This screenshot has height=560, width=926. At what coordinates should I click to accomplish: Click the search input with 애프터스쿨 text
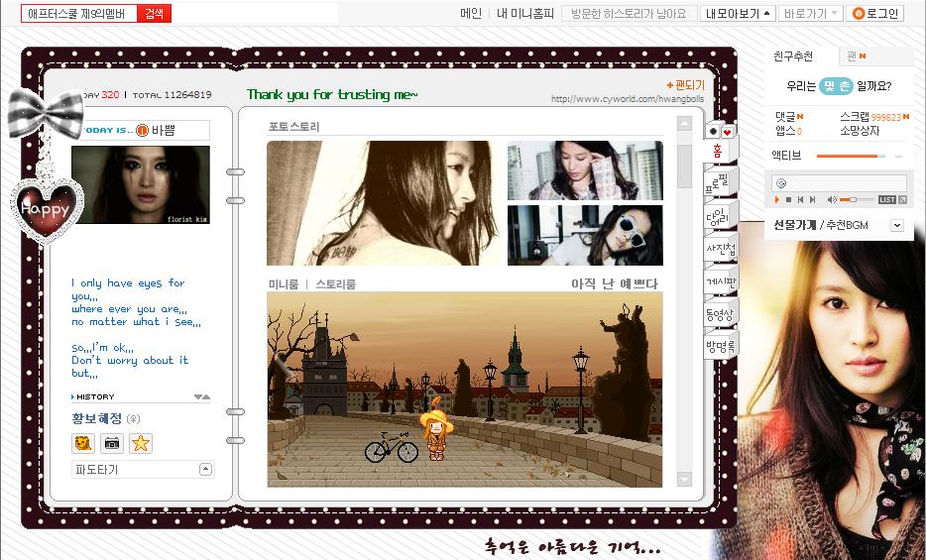tap(79, 14)
